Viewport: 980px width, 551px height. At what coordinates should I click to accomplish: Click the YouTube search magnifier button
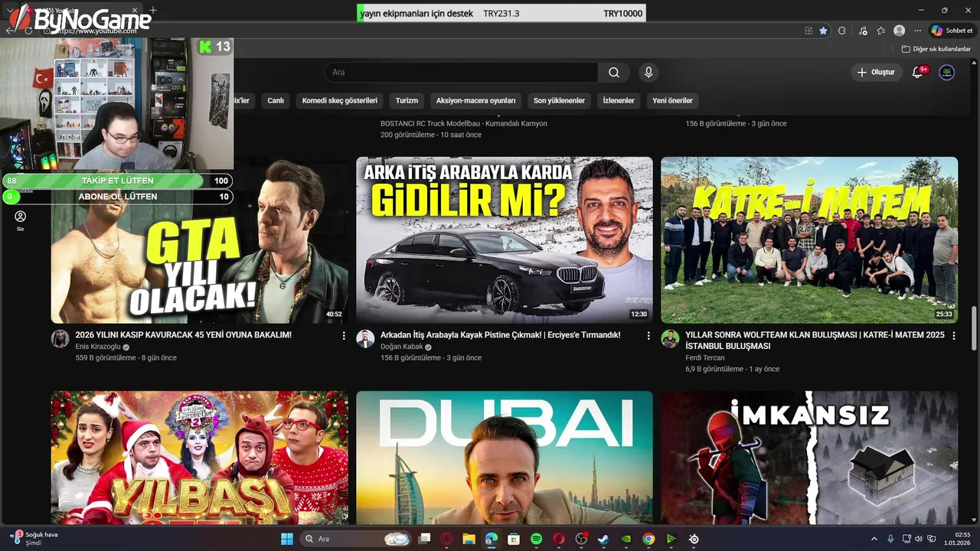[x=614, y=72]
